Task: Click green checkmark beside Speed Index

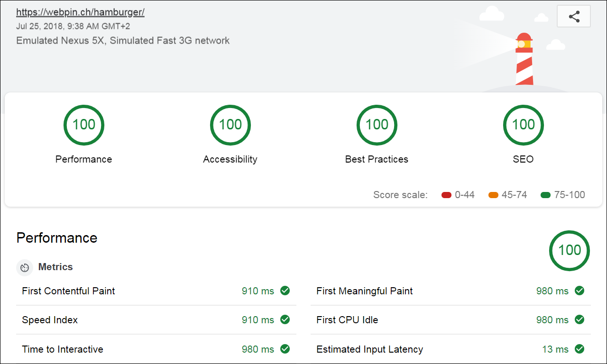Action: point(285,320)
